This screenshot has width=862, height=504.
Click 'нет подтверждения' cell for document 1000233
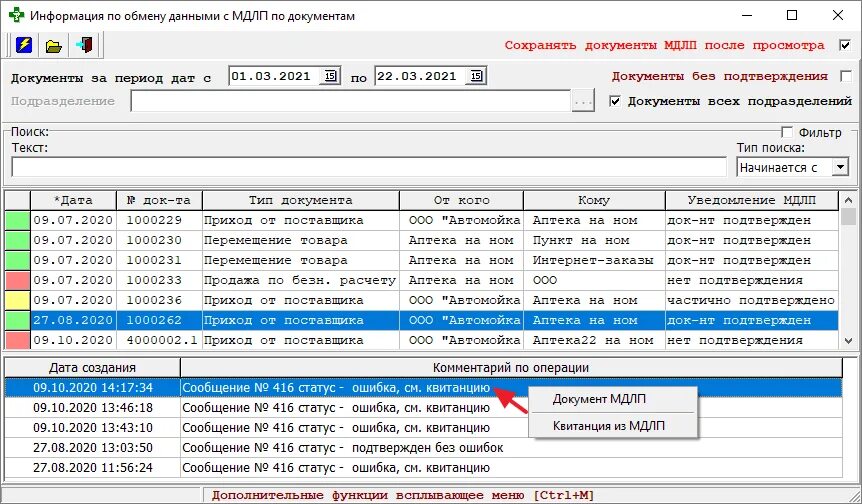pos(752,280)
